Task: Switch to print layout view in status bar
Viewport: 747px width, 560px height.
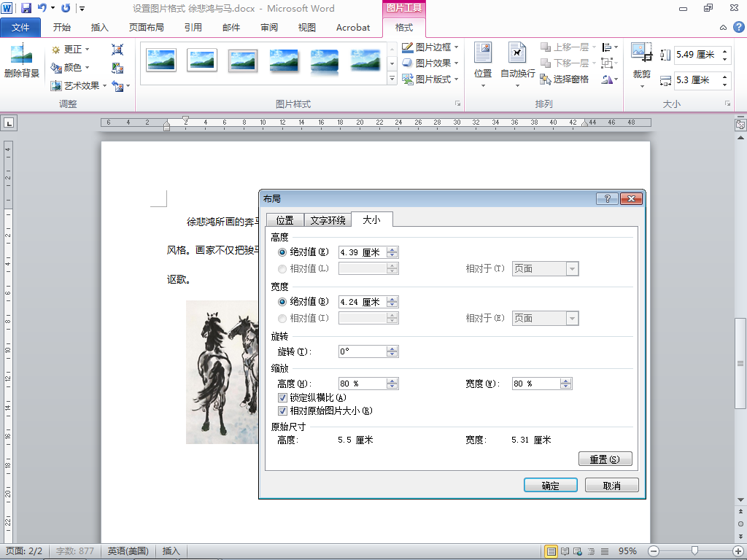Action: pos(551,551)
